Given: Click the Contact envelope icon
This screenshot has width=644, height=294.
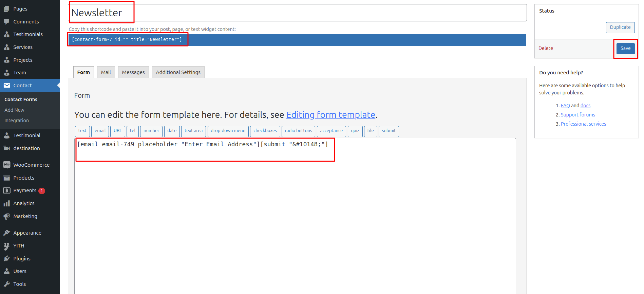Looking at the screenshot, I should click(x=6, y=86).
